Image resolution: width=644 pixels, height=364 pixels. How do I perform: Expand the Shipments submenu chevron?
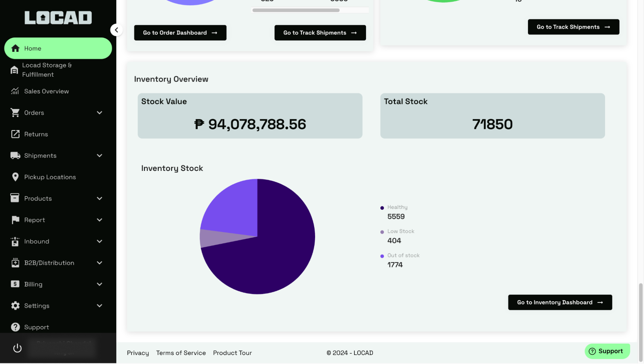pyautogui.click(x=100, y=156)
